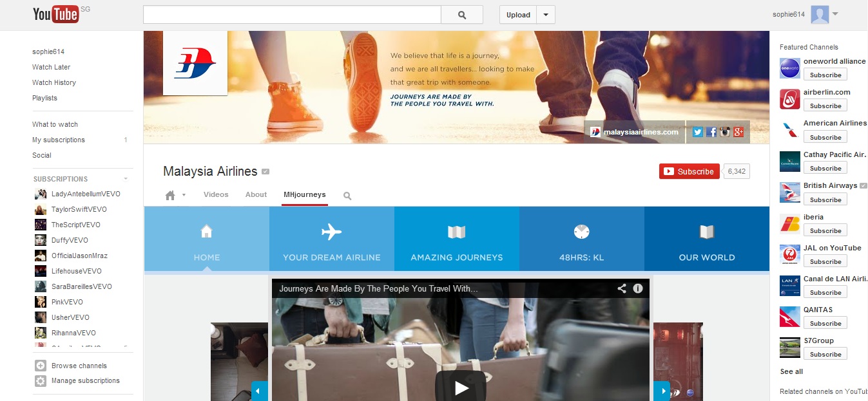This screenshot has height=401, width=868.
Task: Click the YouTube logo
Action: (55, 14)
